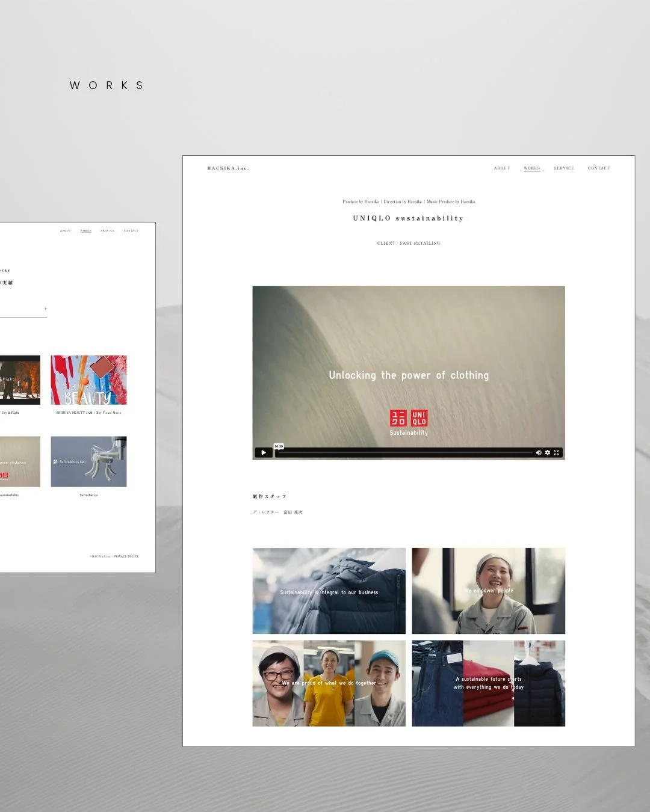Open 'Sustainability is integral to our business' image
Screen dimensions: 650x812
329,591
